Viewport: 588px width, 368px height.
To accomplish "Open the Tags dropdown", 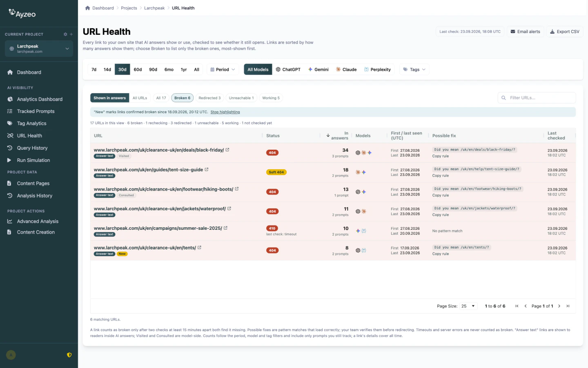I will pyautogui.click(x=414, y=70).
